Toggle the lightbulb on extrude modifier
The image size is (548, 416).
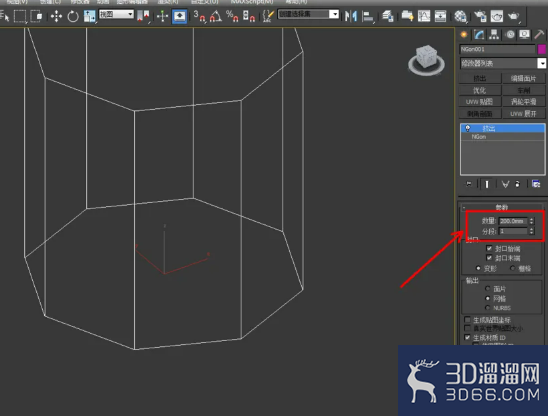pyautogui.click(x=468, y=128)
